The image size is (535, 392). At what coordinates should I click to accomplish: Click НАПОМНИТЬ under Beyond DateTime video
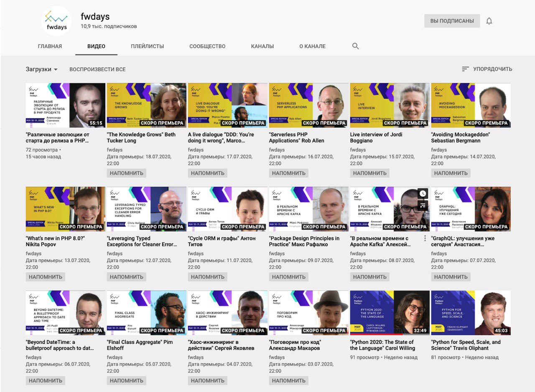[46, 380]
